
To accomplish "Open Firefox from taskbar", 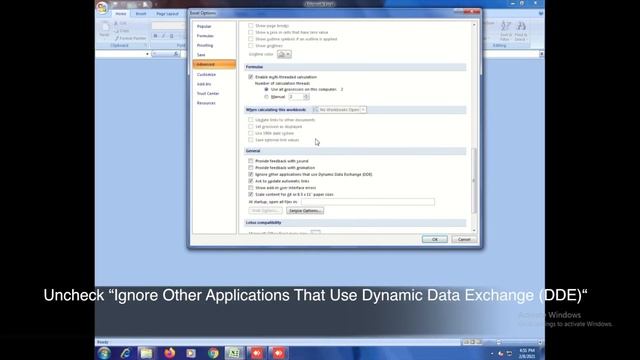I will tap(169, 353).
